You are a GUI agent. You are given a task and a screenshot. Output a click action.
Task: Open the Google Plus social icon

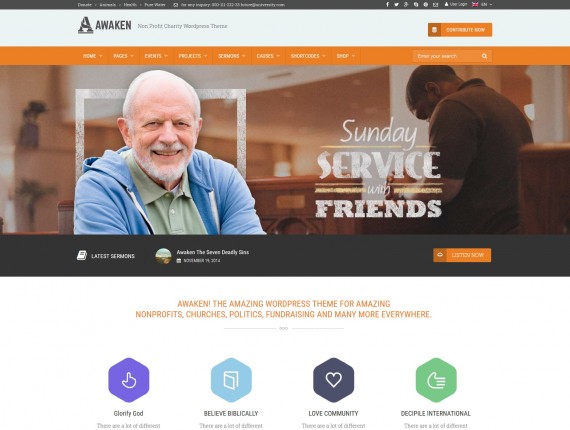[406, 5]
